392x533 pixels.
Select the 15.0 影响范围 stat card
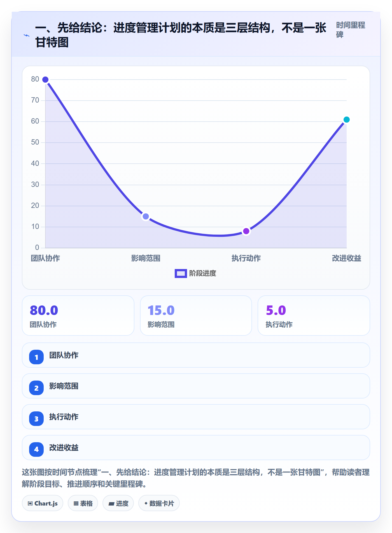(x=196, y=316)
